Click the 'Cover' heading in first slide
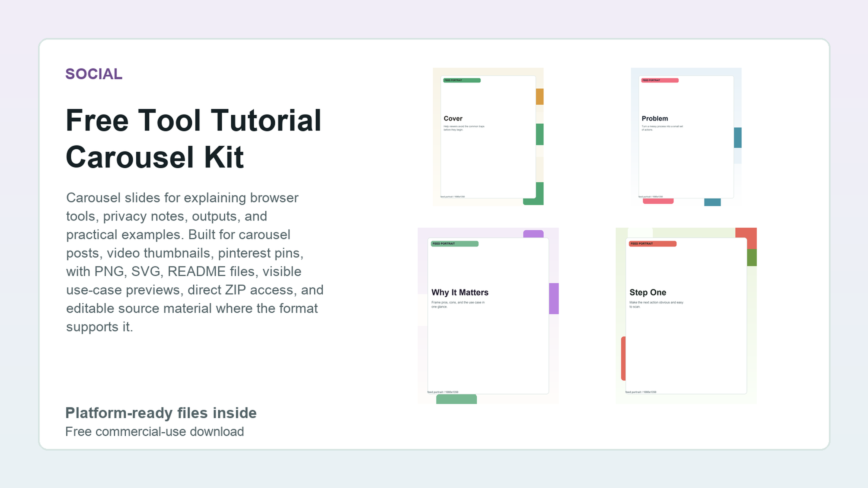Image resolution: width=868 pixels, height=488 pixels. point(453,118)
